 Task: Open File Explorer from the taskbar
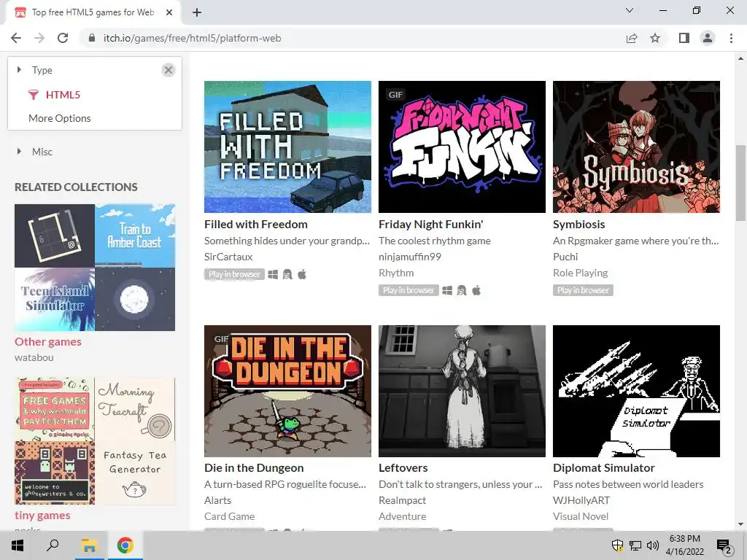[x=89, y=545]
